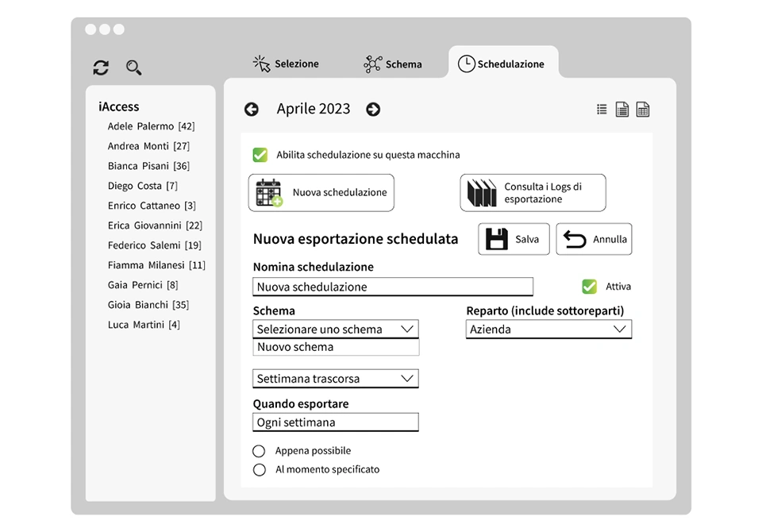Screen dimensions: 762x532
Task: Click the network nodes icon on Schema tab
Action: click(x=373, y=64)
